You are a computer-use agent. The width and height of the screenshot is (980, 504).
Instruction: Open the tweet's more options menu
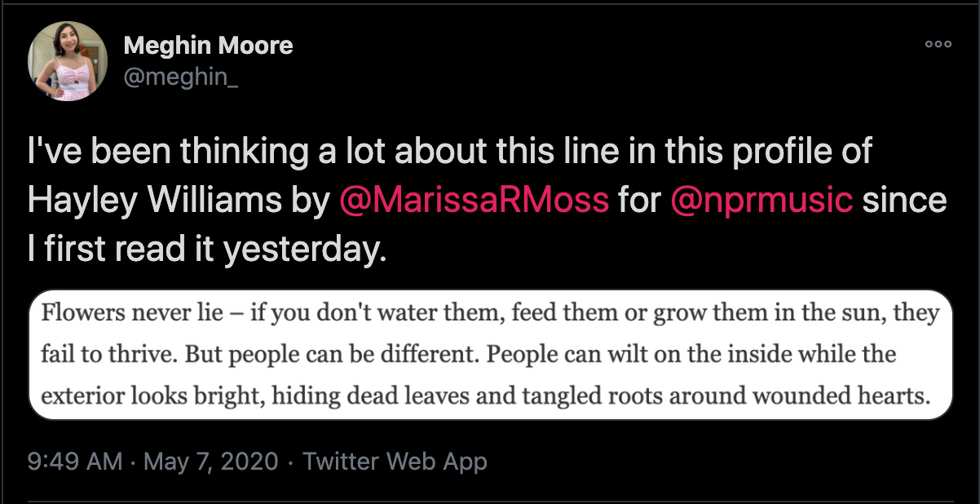[938, 45]
